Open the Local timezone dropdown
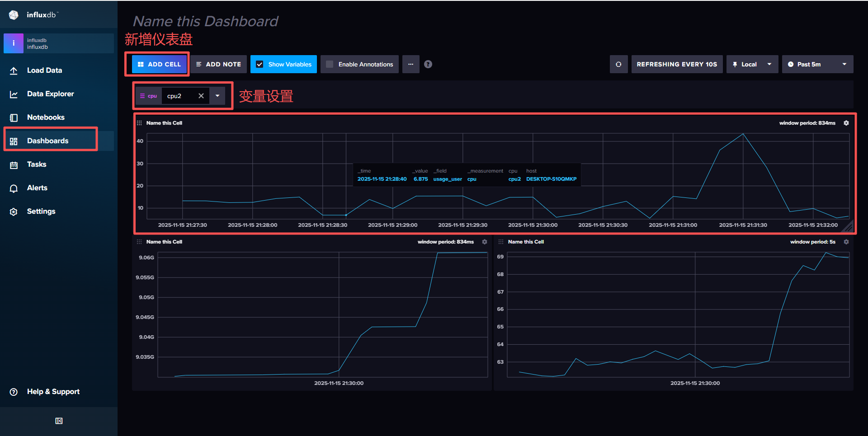 coord(752,64)
